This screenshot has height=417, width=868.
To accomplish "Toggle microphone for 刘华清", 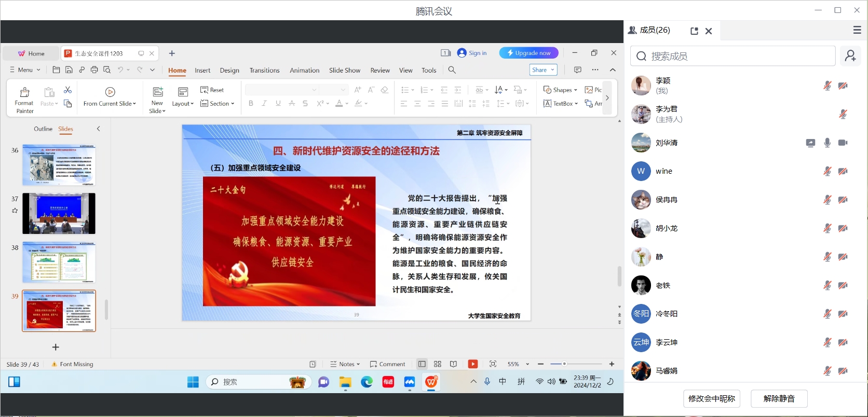I will click(827, 143).
